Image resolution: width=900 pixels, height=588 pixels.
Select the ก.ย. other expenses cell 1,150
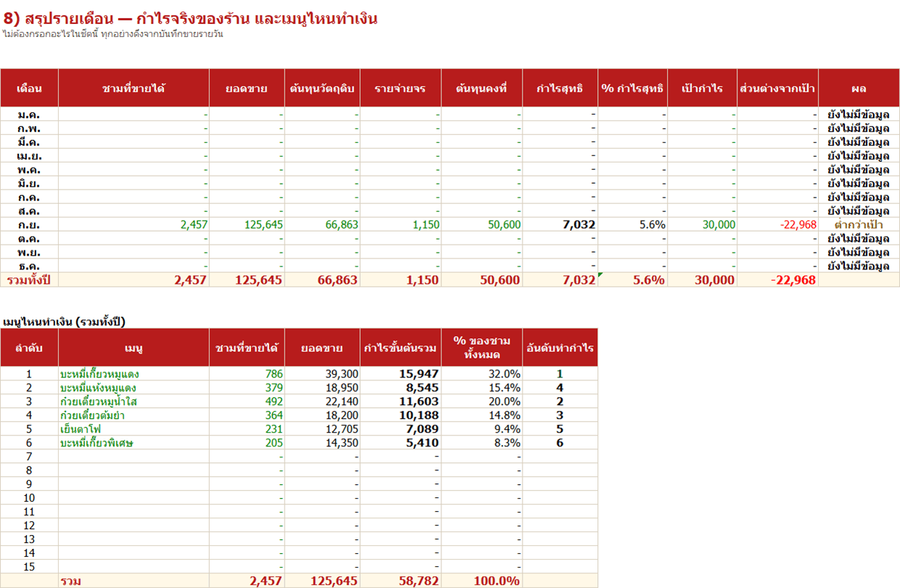(401, 225)
